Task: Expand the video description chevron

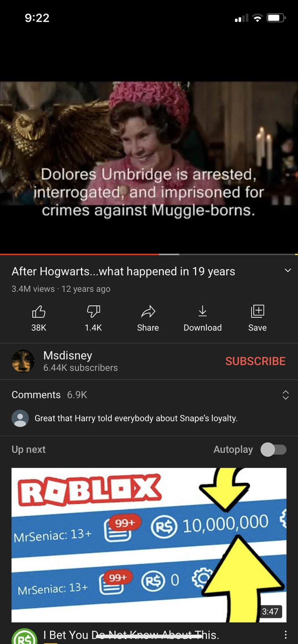Action: [288, 270]
